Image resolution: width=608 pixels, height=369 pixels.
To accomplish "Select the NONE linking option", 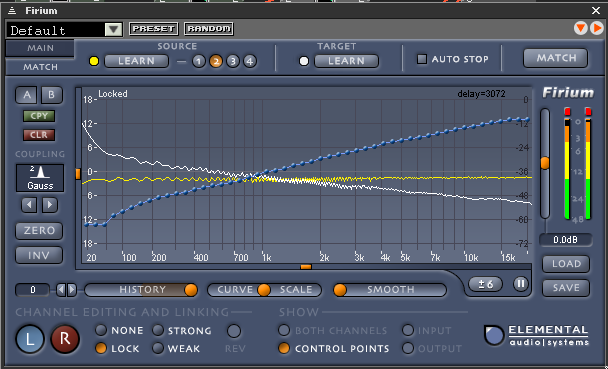I will [x=101, y=331].
